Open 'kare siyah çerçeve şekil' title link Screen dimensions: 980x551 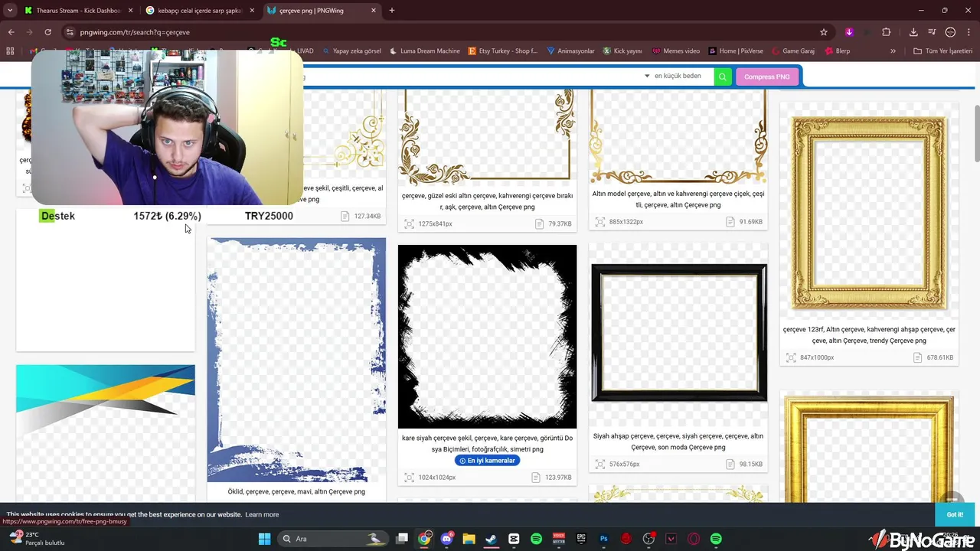pyautogui.click(x=487, y=444)
